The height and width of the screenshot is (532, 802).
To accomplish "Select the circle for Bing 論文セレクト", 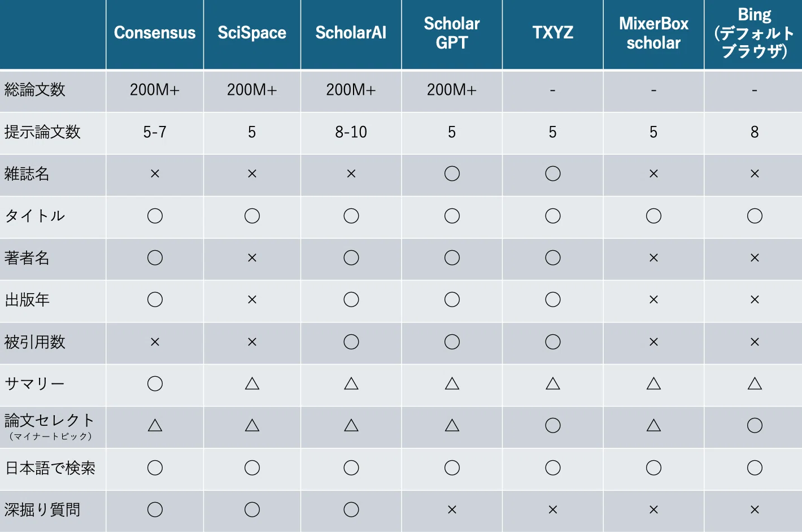I will click(x=754, y=426).
